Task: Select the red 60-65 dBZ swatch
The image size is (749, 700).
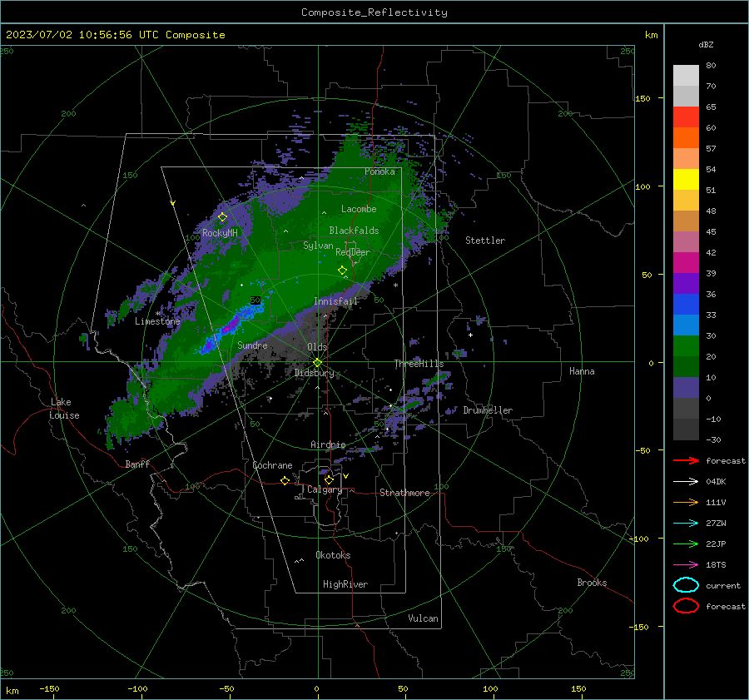Action: pos(686,117)
